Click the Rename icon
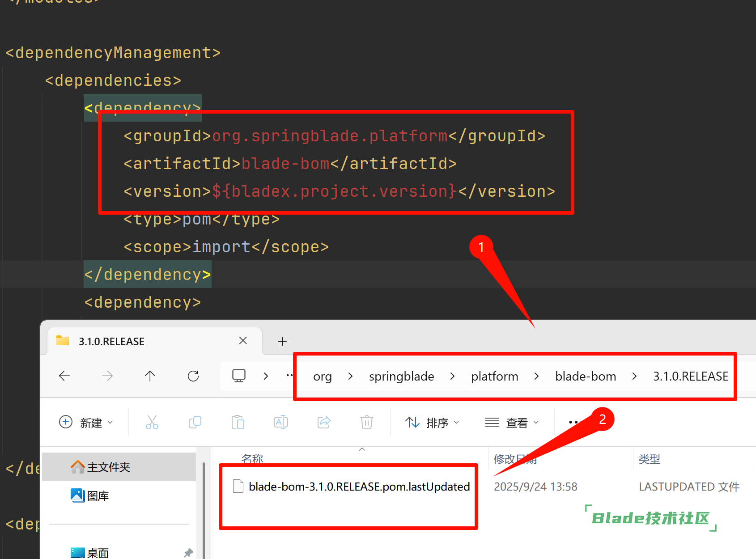This screenshot has height=559, width=756. [281, 422]
